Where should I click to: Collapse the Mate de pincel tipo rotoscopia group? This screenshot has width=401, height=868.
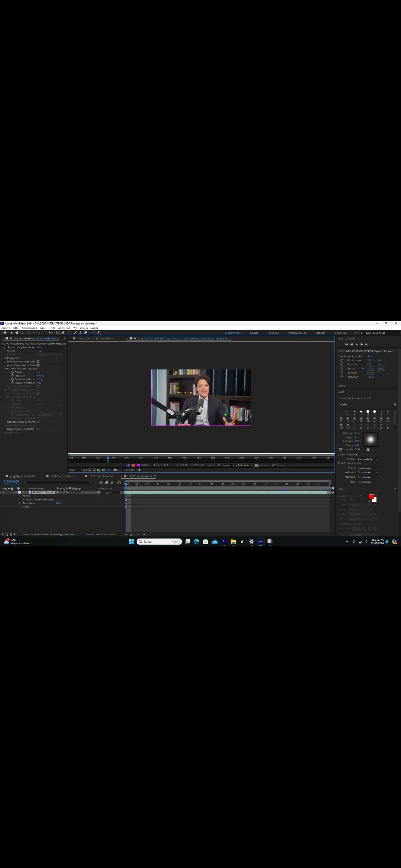[6, 369]
